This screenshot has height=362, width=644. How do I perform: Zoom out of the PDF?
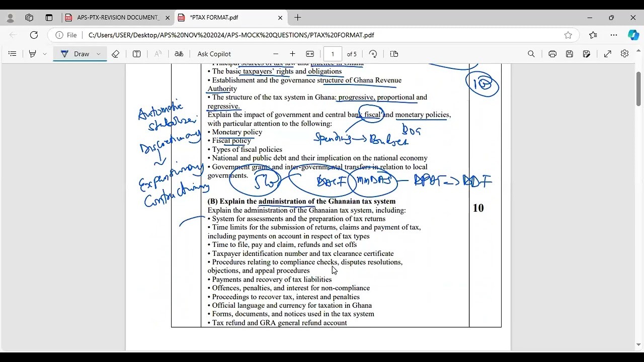point(275,54)
